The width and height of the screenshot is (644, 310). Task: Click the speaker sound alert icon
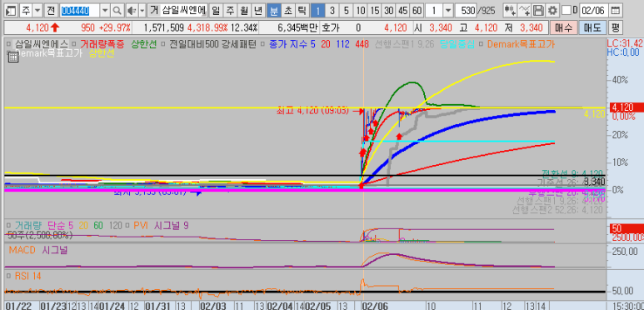tap(132, 10)
